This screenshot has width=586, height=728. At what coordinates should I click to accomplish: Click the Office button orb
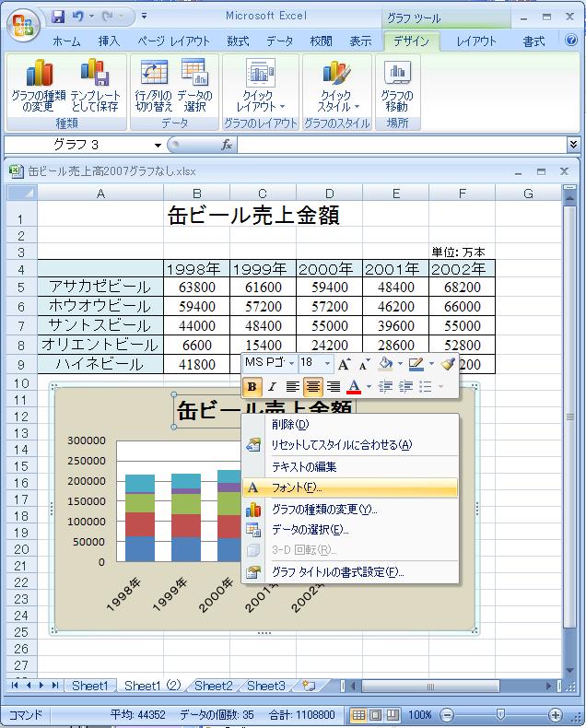point(23,26)
